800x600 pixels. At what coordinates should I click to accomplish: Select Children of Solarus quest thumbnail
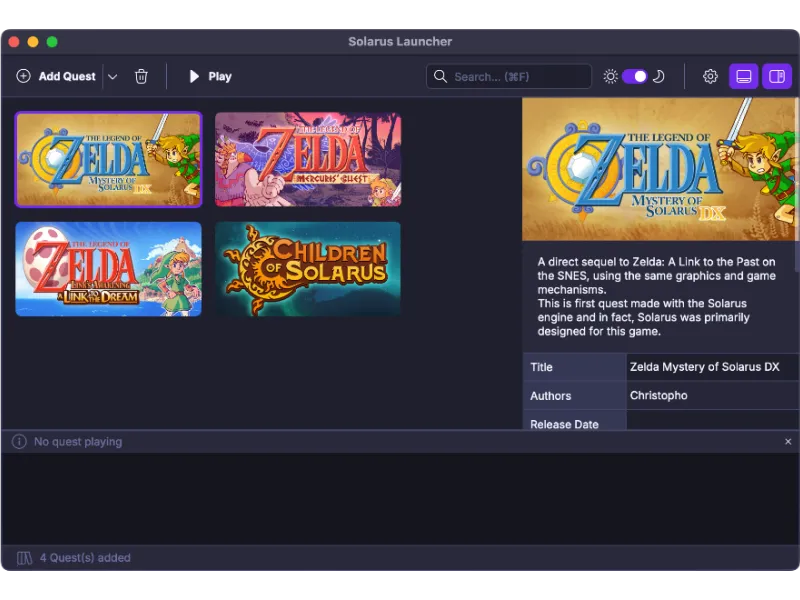tap(308, 269)
